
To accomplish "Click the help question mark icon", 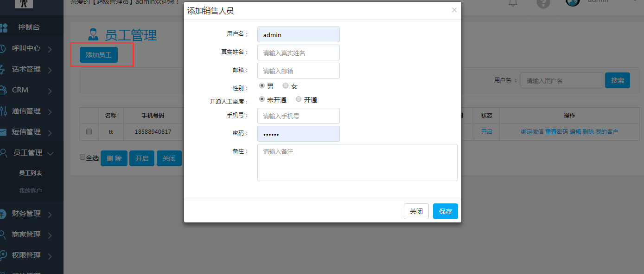I will (x=543, y=3).
